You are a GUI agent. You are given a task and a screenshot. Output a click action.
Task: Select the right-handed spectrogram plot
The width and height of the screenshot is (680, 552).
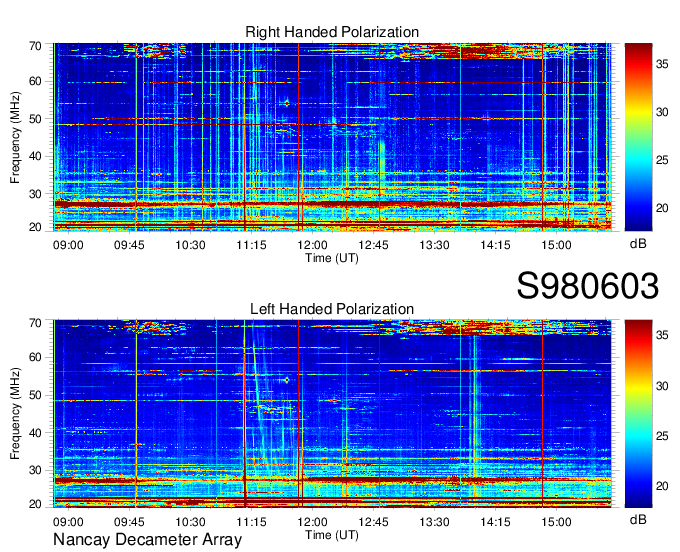pyautogui.click(x=332, y=137)
